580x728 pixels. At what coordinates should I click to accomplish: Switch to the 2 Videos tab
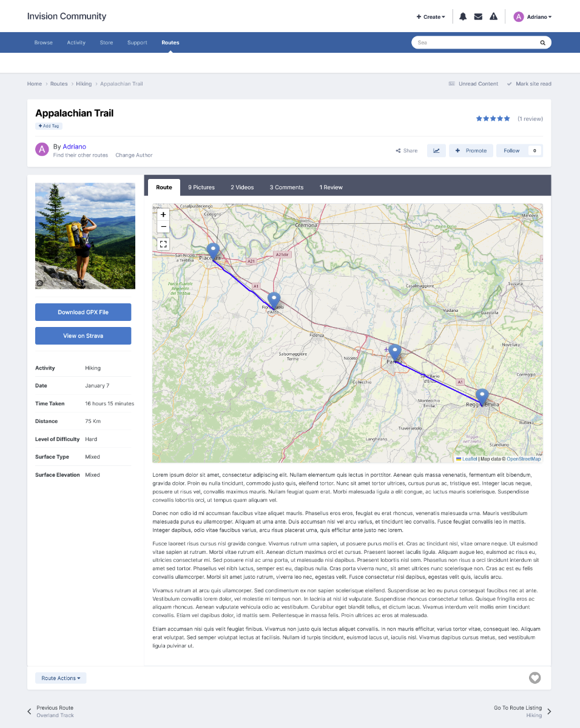(242, 187)
